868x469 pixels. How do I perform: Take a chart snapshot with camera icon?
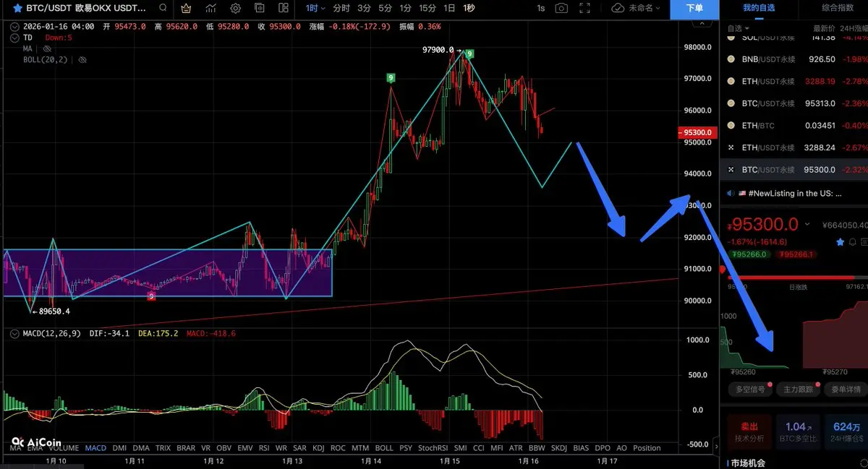click(561, 8)
